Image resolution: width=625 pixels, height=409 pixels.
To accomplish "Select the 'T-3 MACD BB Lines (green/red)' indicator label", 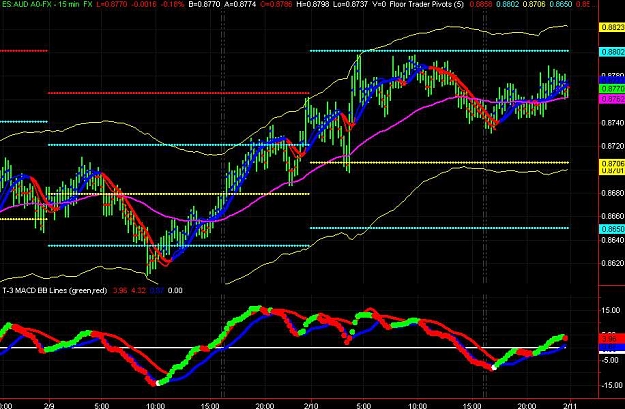I will [x=55, y=291].
